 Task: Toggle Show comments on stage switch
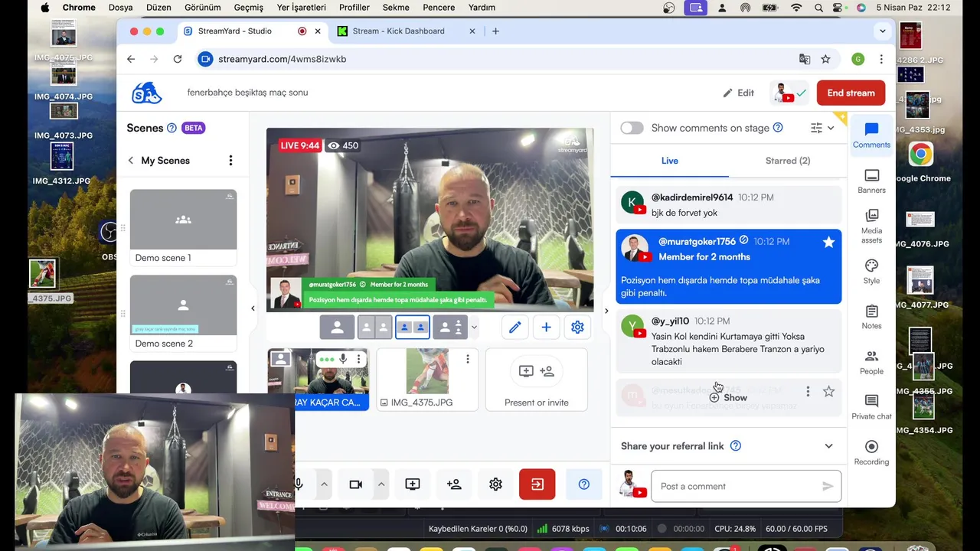point(632,128)
